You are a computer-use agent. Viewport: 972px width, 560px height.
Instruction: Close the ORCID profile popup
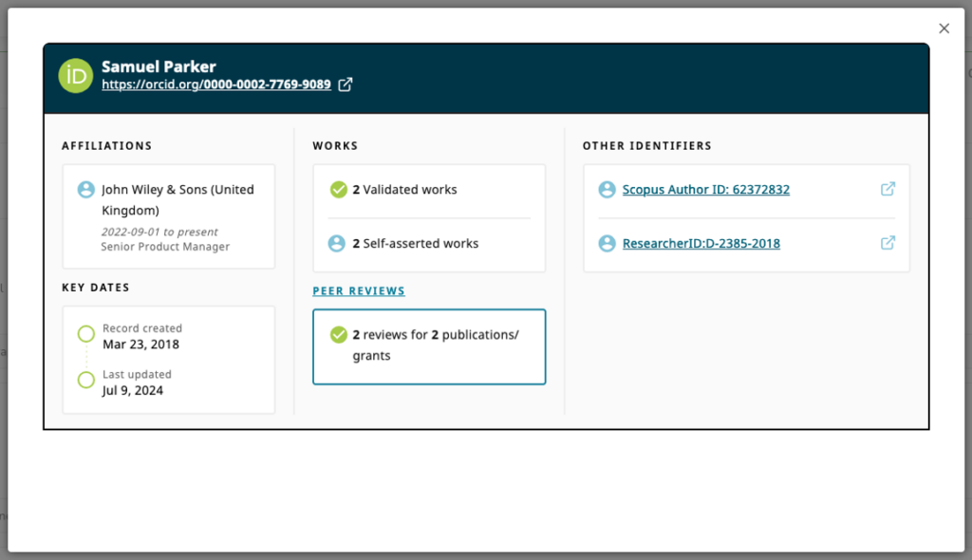point(944,28)
